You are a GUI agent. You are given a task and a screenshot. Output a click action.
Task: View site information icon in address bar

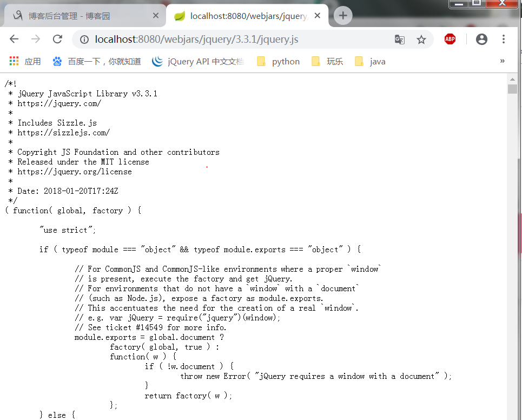coord(84,40)
